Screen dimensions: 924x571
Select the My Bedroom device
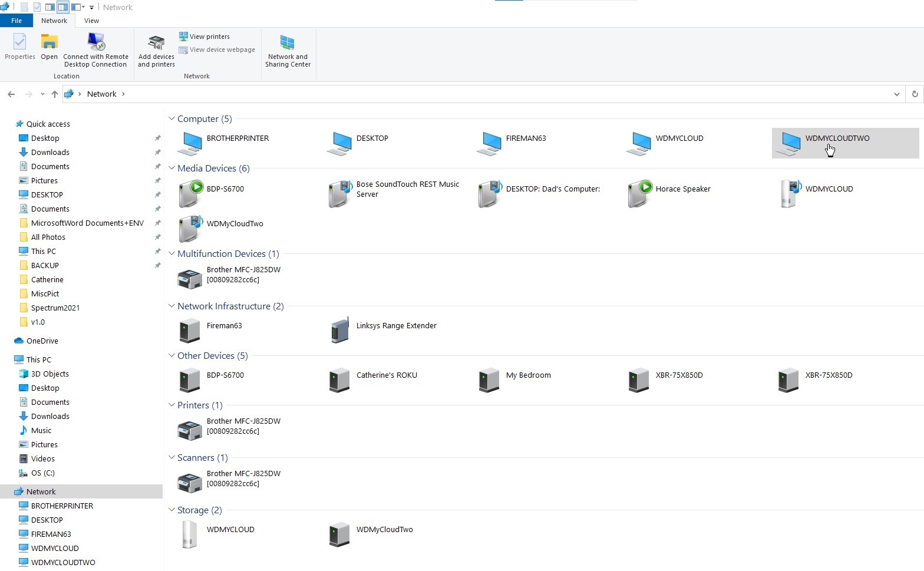pos(514,380)
